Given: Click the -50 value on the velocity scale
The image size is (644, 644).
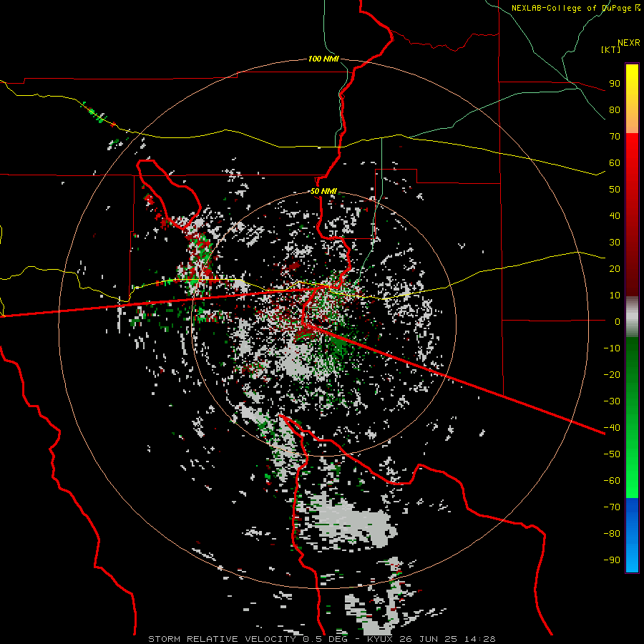Looking at the screenshot, I should (612, 454).
